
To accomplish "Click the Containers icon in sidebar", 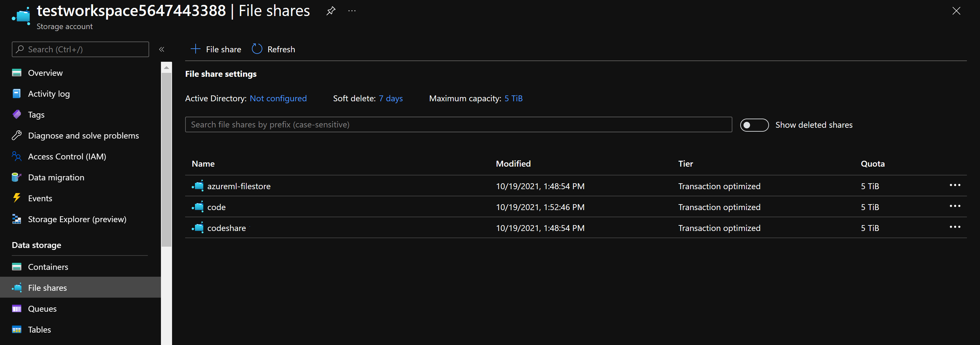I will [17, 267].
